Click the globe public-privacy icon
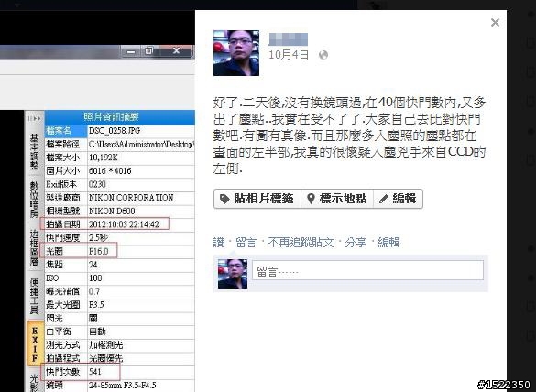The height and width of the screenshot is (392, 536). click(x=323, y=55)
